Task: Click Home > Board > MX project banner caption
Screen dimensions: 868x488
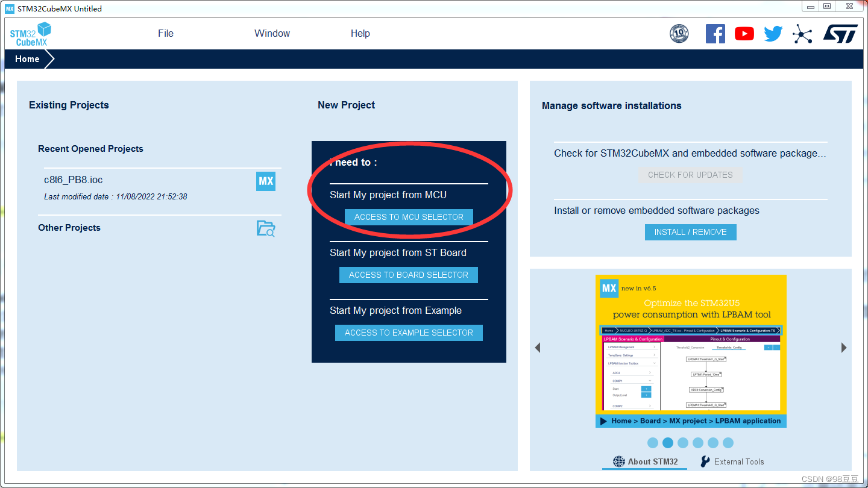Action: pyautogui.click(x=691, y=421)
